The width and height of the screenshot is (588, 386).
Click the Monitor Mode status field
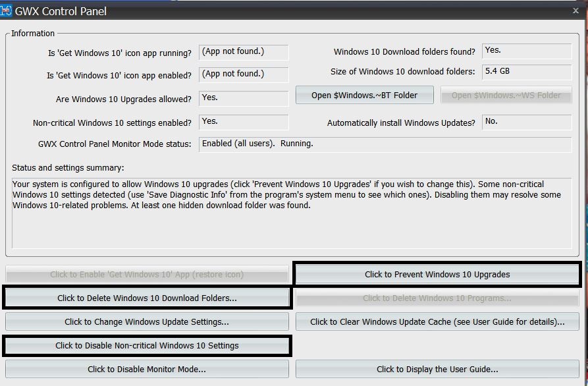pyautogui.click(x=385, y=144)
